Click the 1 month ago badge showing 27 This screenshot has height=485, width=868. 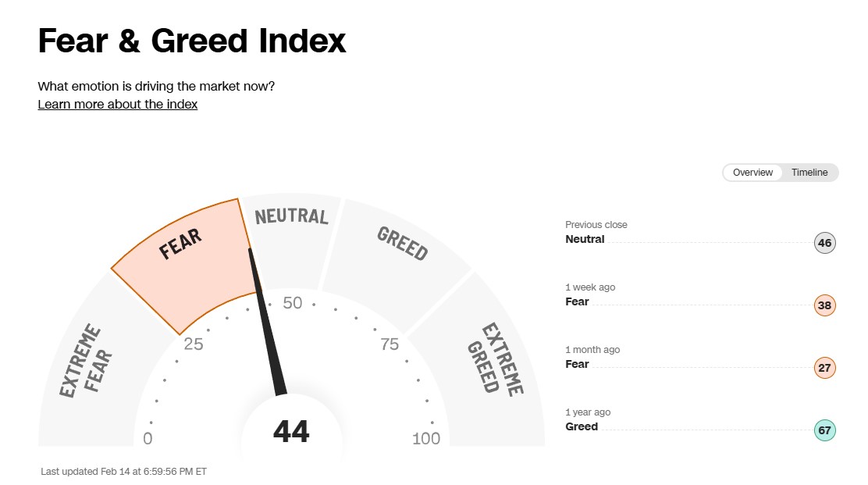[x=824, y=368]
